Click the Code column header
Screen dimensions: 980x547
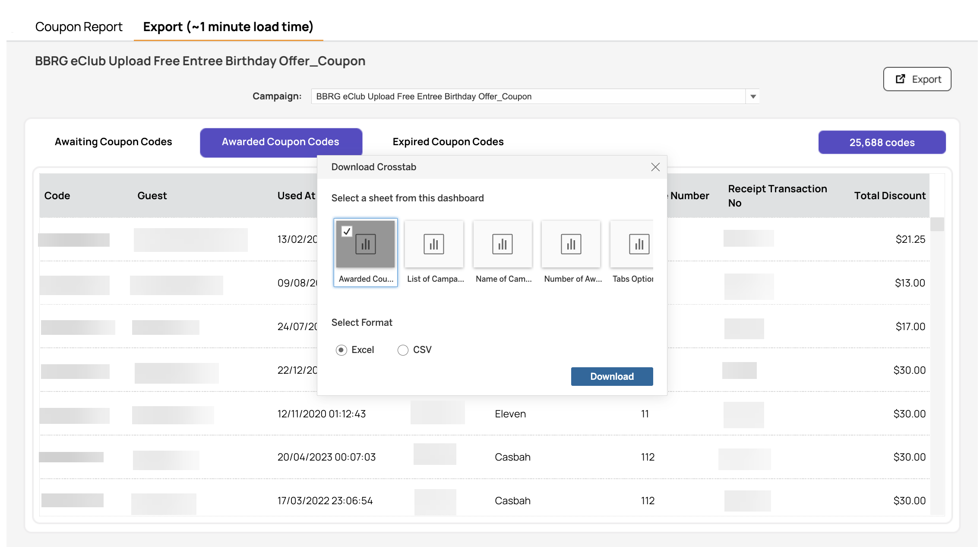(x=57, y=196)
